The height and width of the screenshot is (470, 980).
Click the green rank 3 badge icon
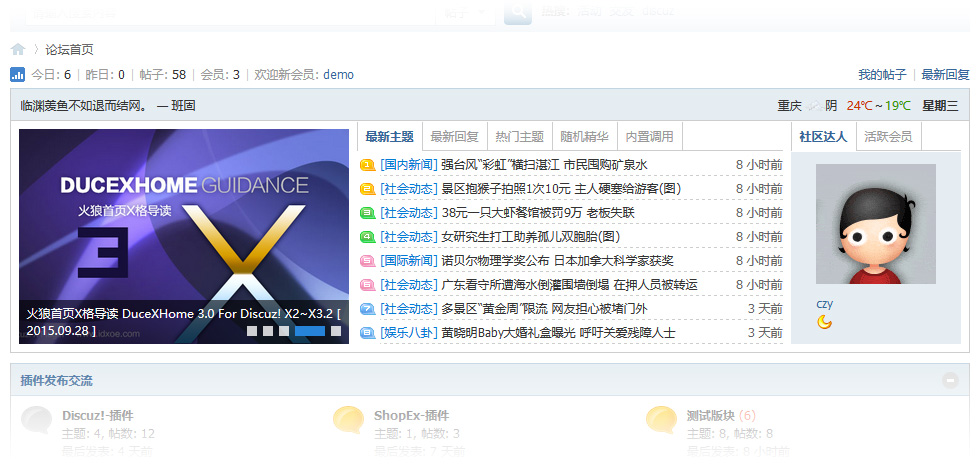pyautogui.click(x=367, y=213)
